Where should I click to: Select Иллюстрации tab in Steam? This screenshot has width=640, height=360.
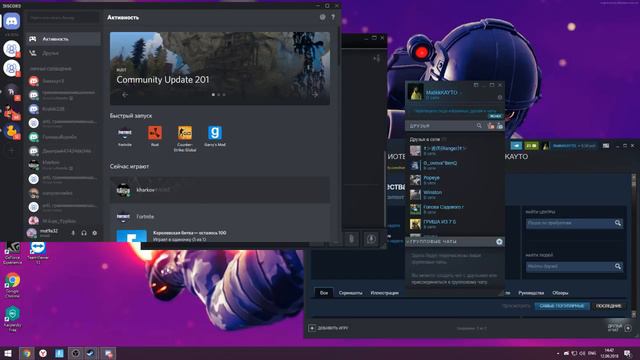click(x=384, y=293)
